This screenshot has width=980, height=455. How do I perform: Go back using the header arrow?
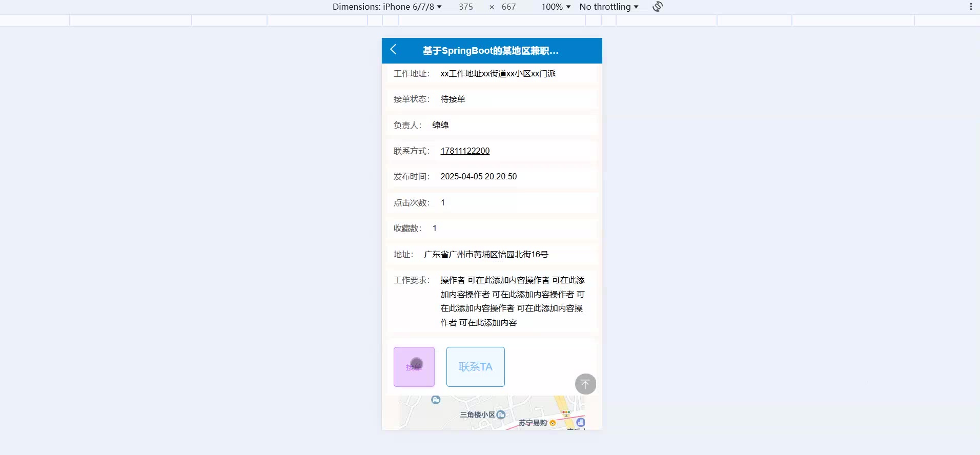tap(393, 49)
